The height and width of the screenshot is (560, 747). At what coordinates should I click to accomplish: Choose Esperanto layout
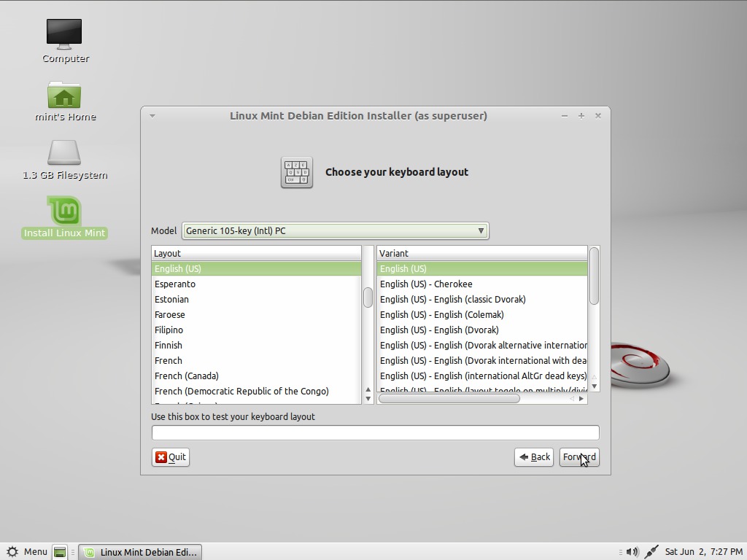256,284
